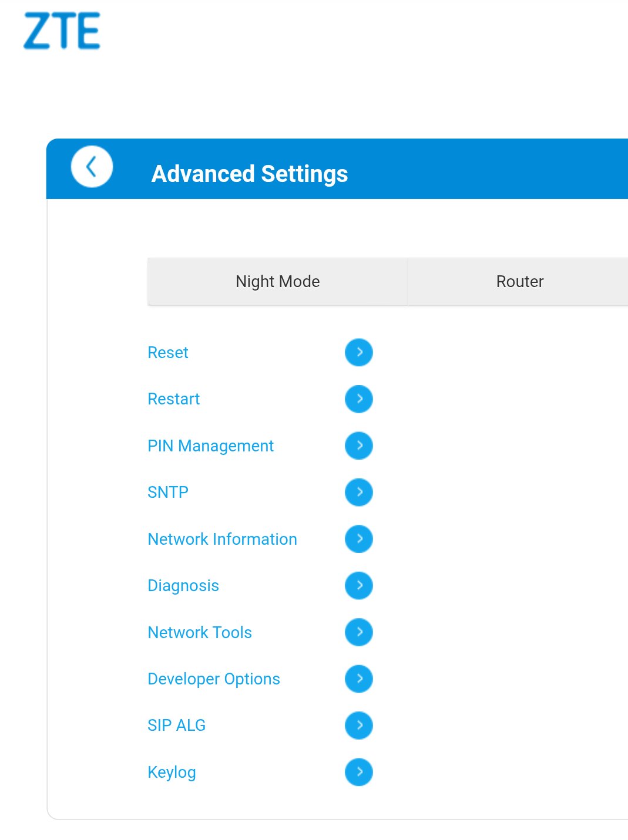Click the ZTE logo
Image resolution: width=628 pixels, height=840 pixels.
pos(62,31)
